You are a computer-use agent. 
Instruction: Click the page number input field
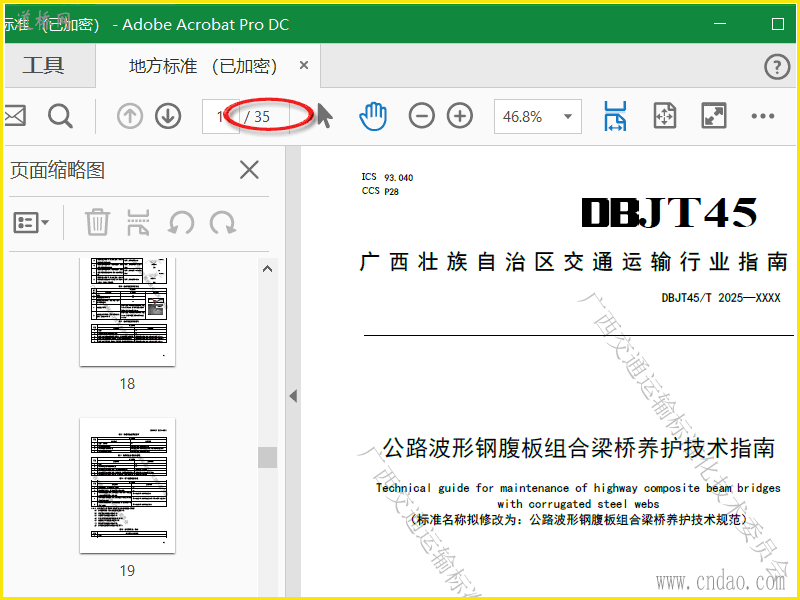tap(220, 116)
